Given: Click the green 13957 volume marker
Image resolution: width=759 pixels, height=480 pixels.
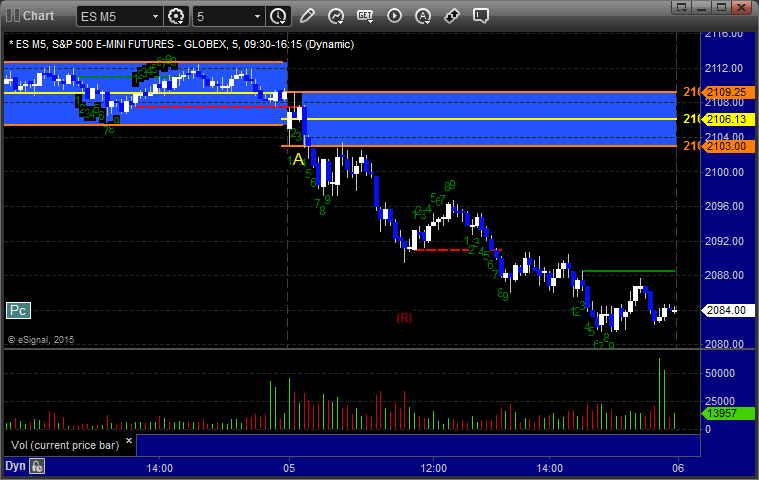Looking at the screenshot, I should coord(727,413).
